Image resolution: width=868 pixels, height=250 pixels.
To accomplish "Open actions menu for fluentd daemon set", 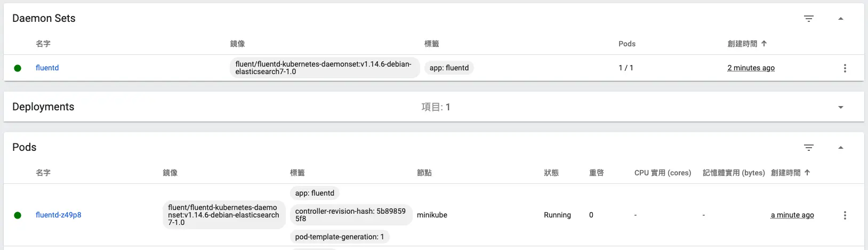I will pyautogui.click(x=845, y=68).
